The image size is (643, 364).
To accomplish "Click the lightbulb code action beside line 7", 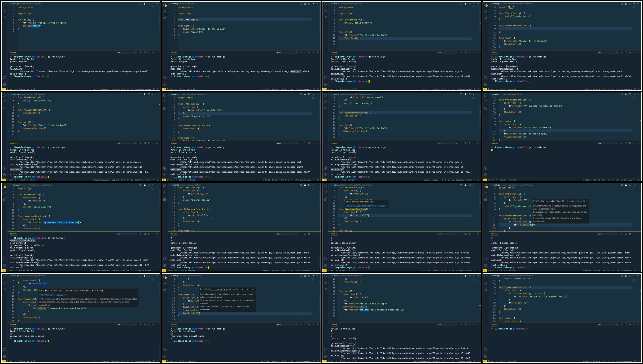I will (19, 283).
